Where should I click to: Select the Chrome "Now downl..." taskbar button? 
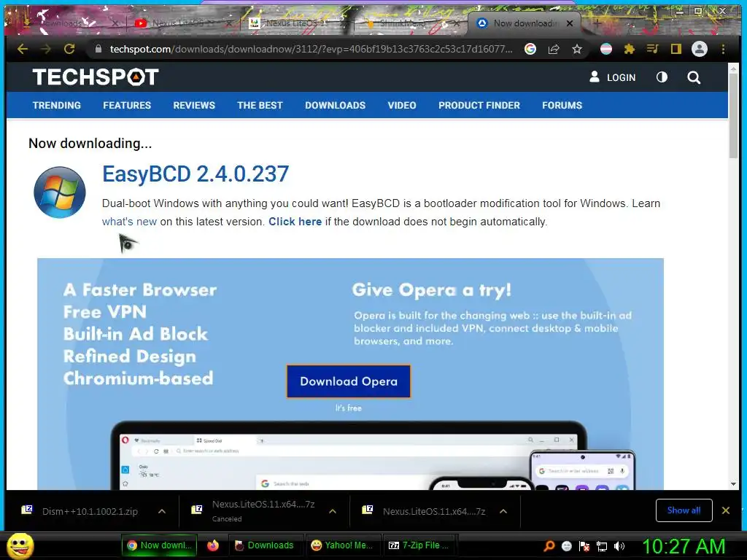tap(159, 545)
